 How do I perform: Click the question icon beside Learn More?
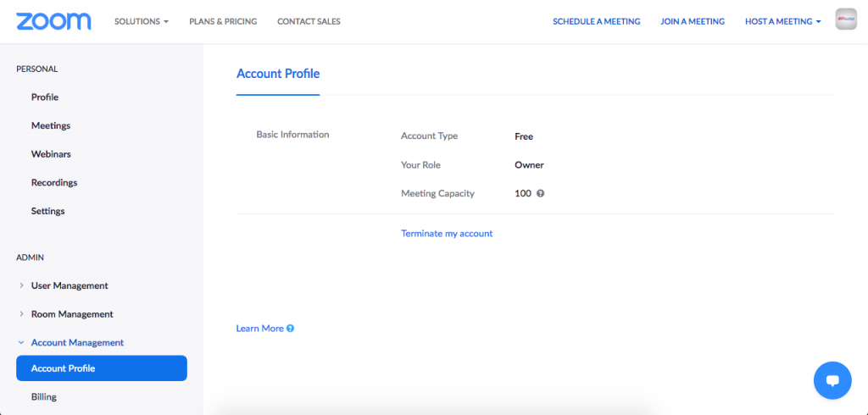[290, 328]
